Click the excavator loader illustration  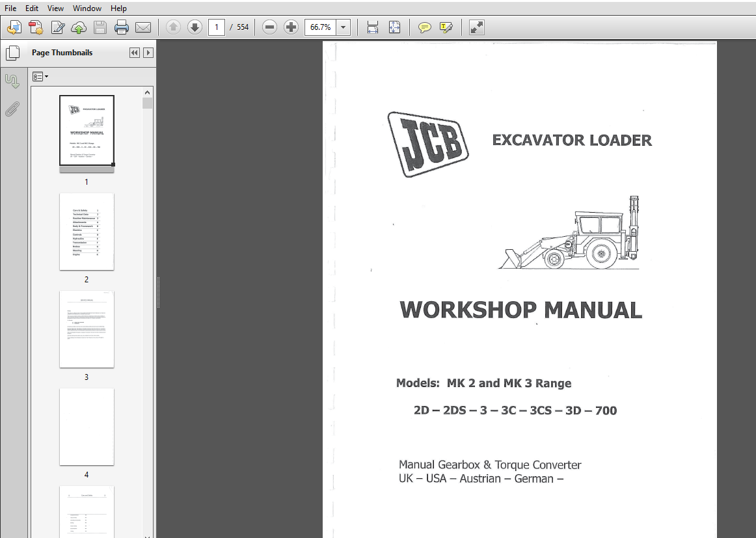(x=569, y=232)
